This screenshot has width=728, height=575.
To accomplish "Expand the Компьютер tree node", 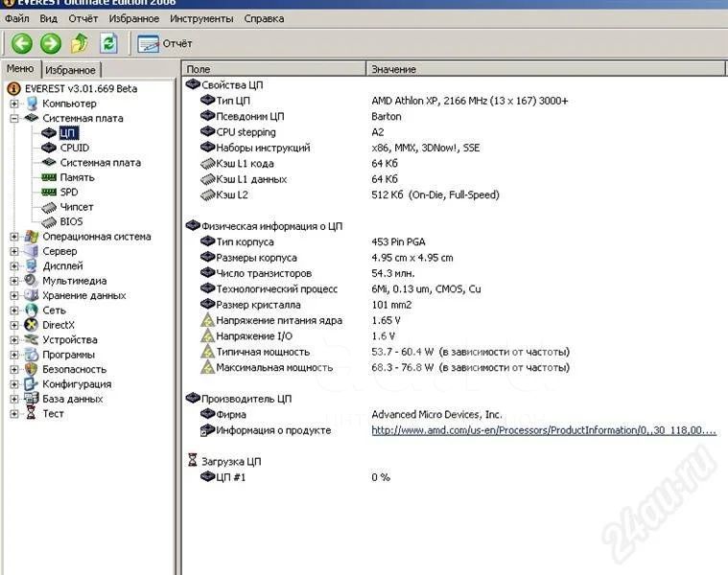I will [x=14, y=103].
